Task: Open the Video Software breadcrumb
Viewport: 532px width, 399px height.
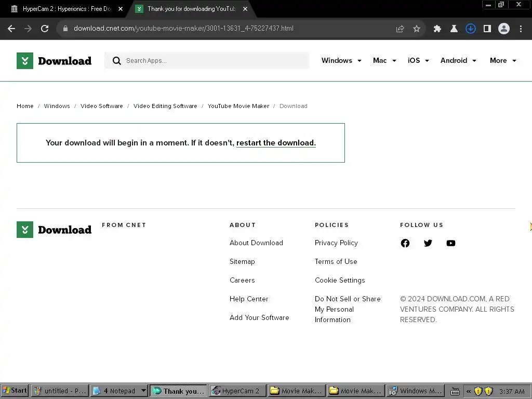Action: [x=101, y=106]
